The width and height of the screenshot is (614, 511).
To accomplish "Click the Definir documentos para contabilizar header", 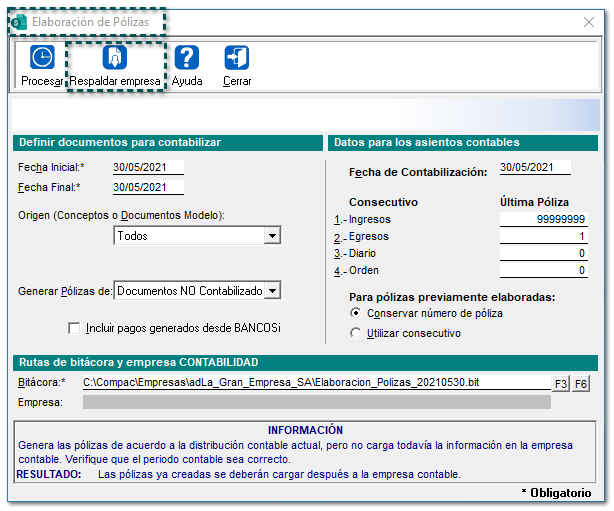I will tap(168, 143).
